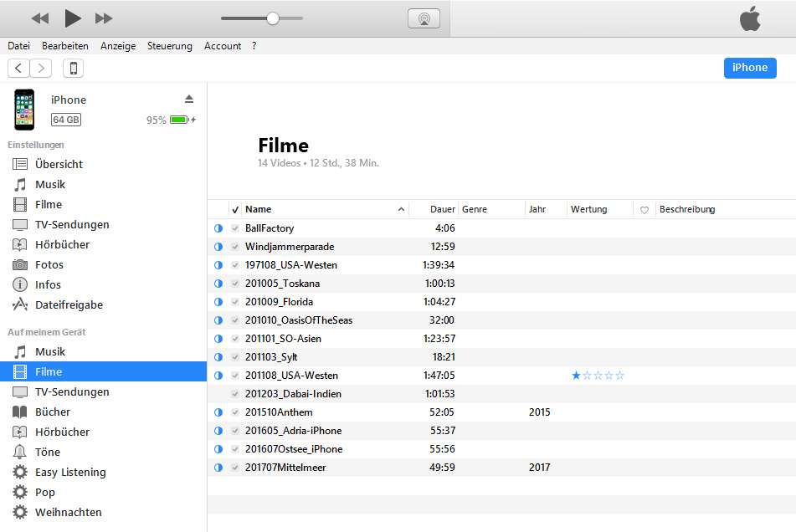The height and width of the screenshot is (532, 796).
Task: Click the unwatched dot beside 201103_Sylt
Action: click(218, 357)
